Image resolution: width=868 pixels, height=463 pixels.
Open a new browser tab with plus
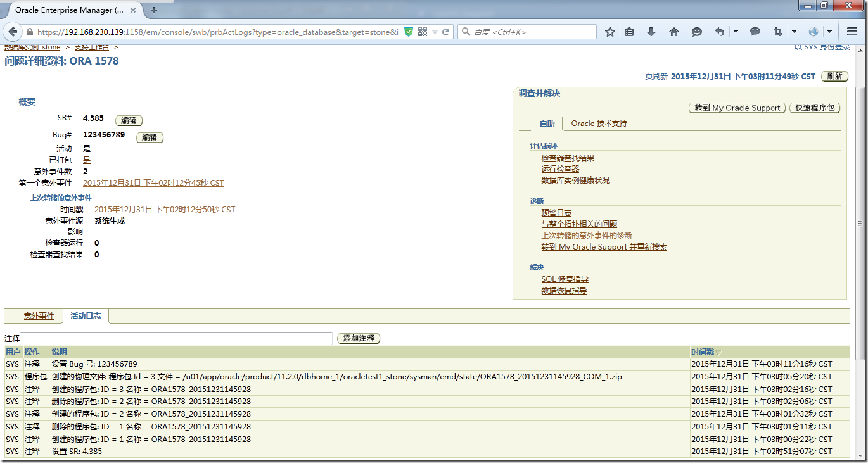pos(153,10)
